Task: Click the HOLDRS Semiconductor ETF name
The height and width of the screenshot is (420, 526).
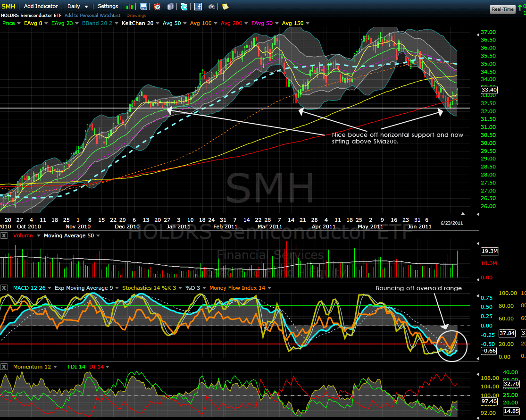Action: (x=31, y=16)
